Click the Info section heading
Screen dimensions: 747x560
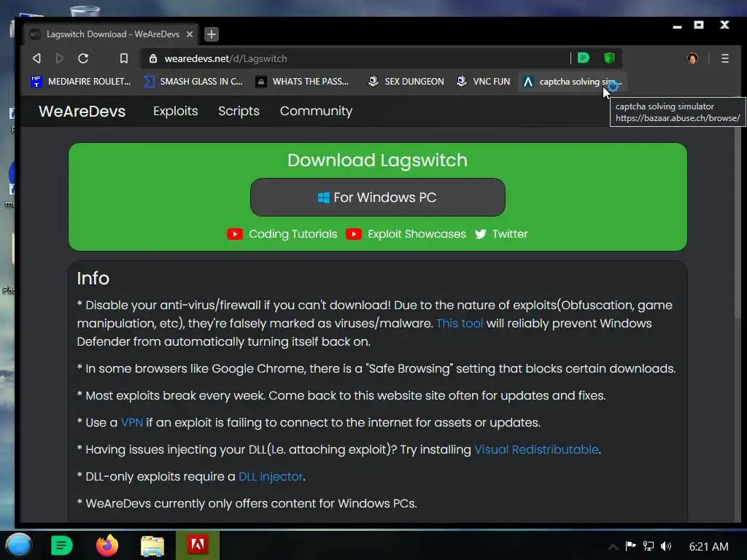(93, 278)
